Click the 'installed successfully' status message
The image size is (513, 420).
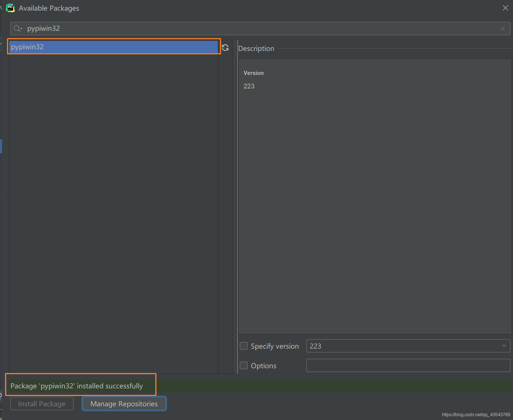(x=77, y=386)
